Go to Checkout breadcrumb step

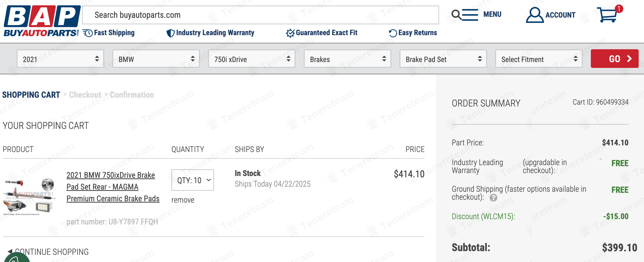tap(85, 95)
